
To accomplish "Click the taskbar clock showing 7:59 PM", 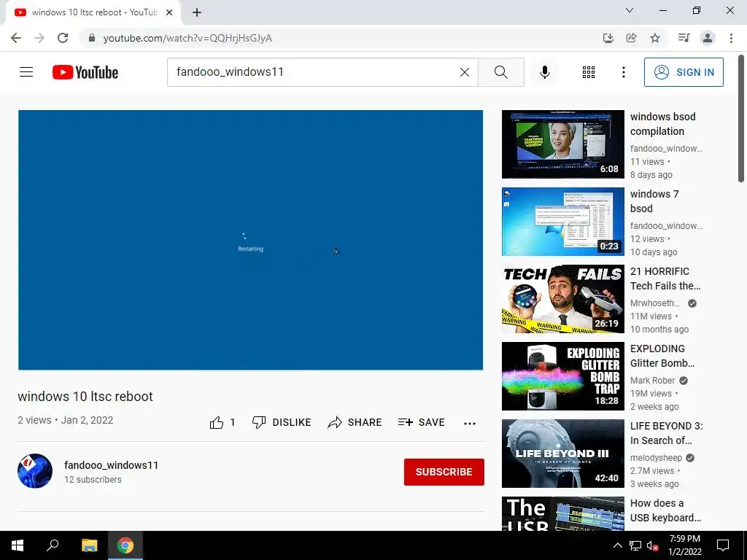I will tap(685, 545).
